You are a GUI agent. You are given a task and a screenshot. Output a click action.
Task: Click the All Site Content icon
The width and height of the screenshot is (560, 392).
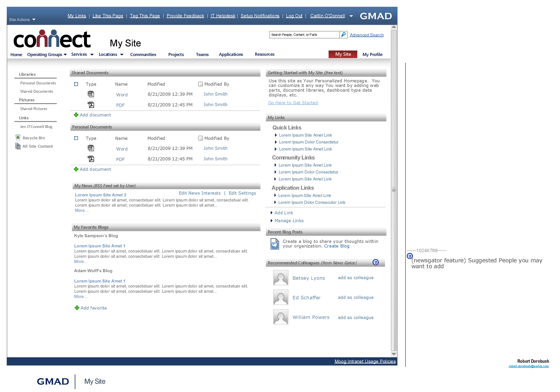click(18, 146)
